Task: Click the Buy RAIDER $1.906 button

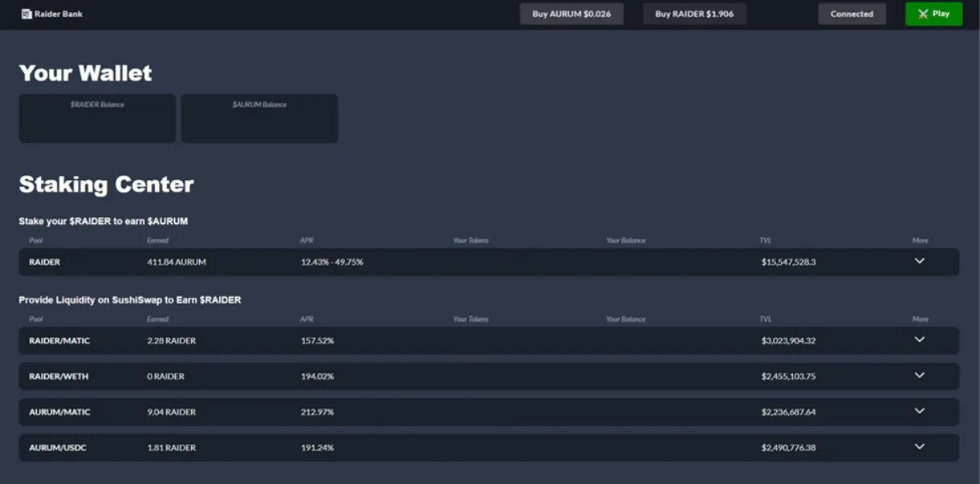Action: (x=693, y=14)
